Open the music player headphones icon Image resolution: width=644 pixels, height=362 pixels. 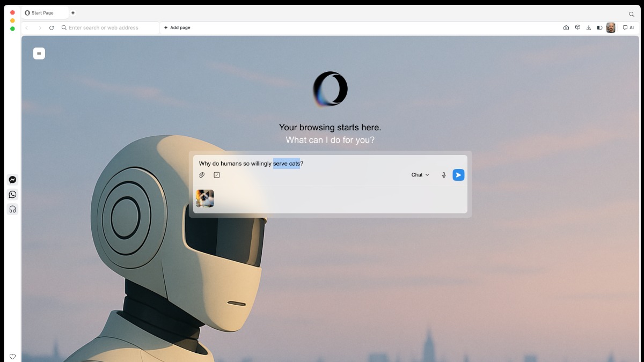point(12,209)
